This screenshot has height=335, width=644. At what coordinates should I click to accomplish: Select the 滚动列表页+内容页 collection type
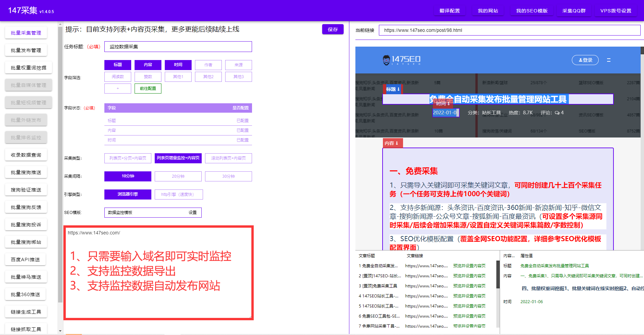(228, 158)
